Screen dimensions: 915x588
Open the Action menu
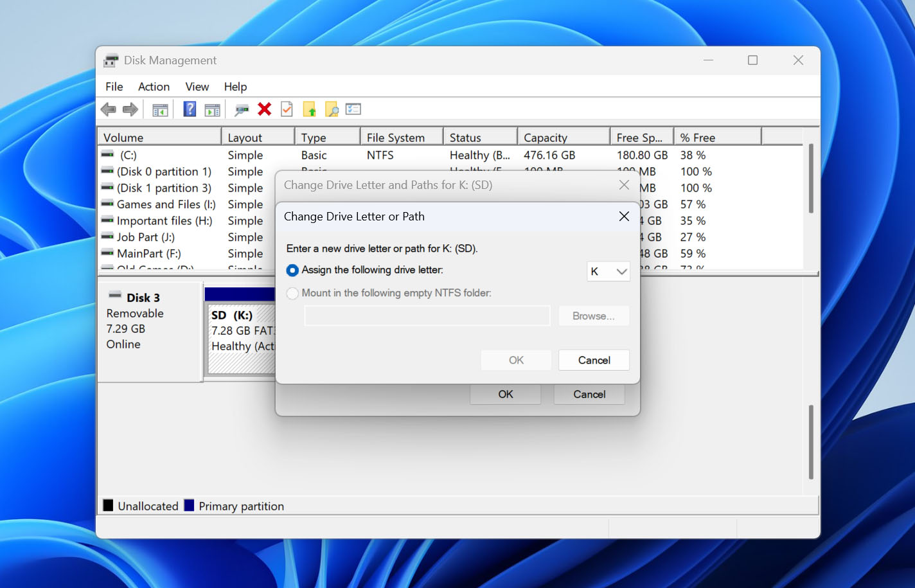click(154, 87)
